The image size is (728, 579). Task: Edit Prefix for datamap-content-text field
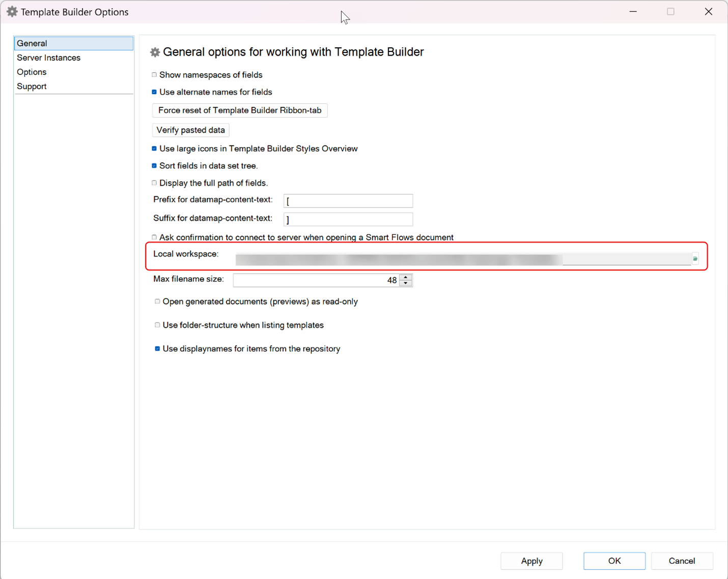(348, 201)
